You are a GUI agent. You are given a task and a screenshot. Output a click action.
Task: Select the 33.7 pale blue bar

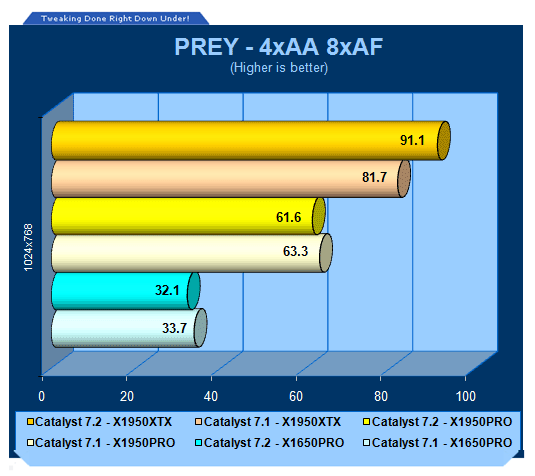(x=129, y=328)
